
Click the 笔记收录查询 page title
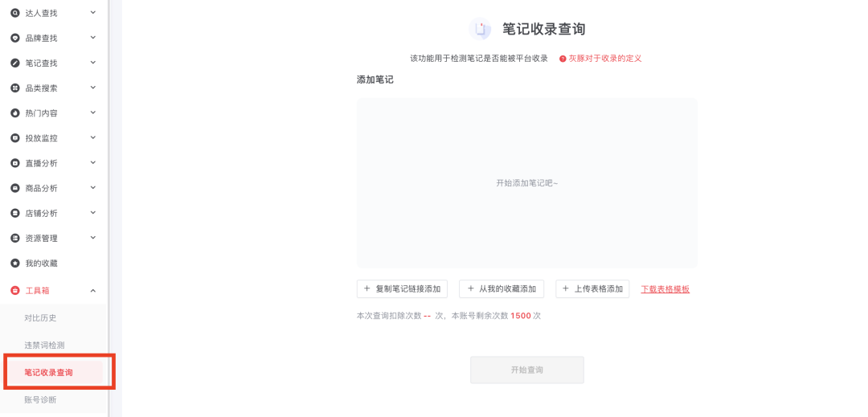(x=543, y=29)
